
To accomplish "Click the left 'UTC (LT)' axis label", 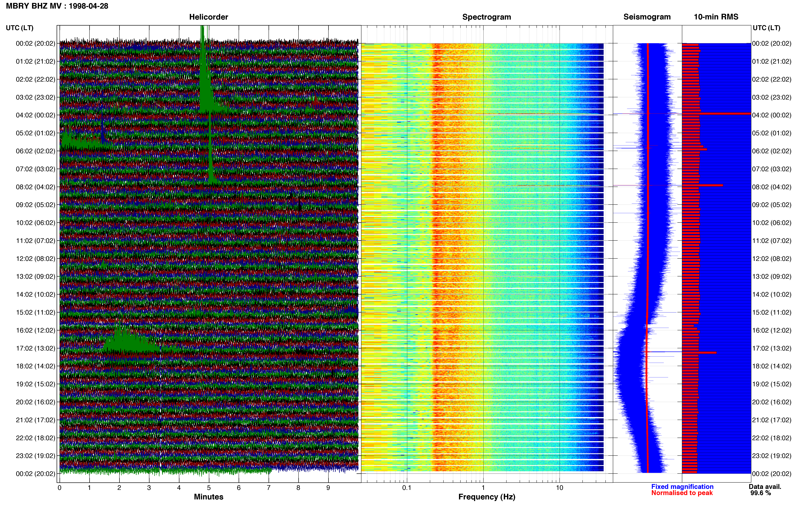I will point(19,28).
